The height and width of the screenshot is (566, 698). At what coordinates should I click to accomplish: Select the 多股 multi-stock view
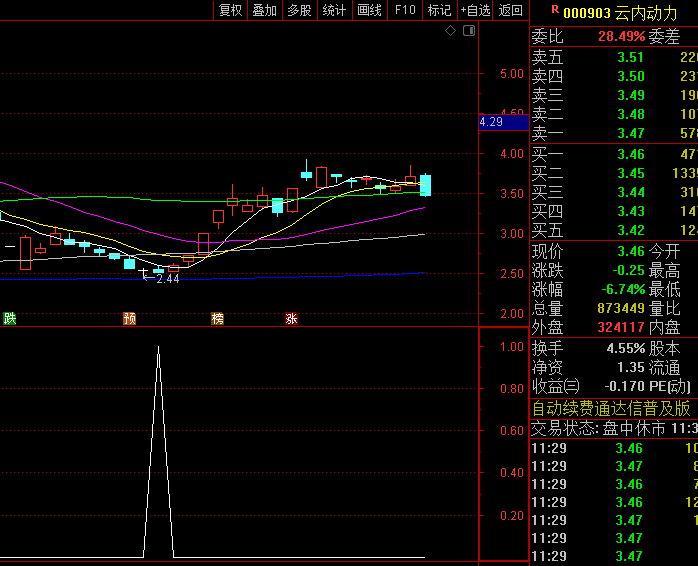click(x=299, y=10)
